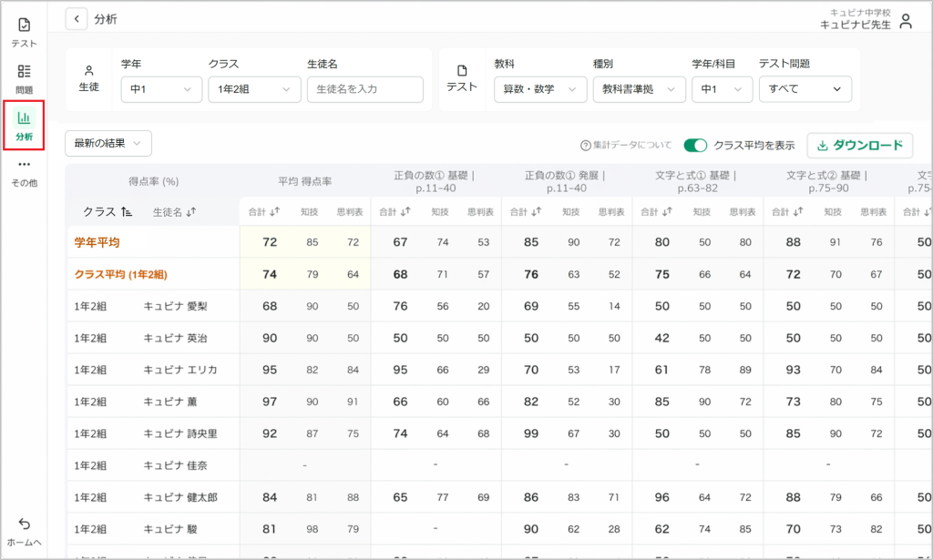
Task: Select student キュビナ 詩央里
Action: click(180, 433)
